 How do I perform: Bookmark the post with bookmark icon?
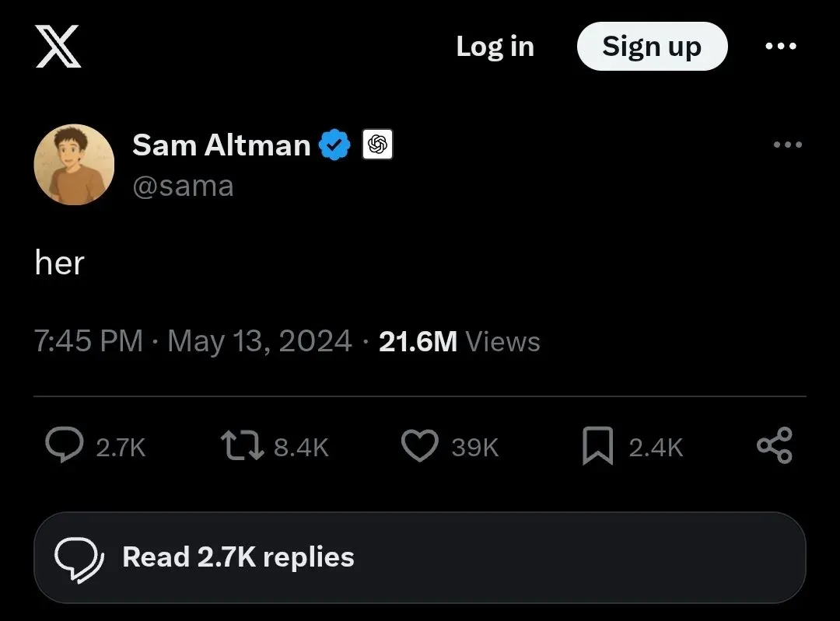pos(597,446)
